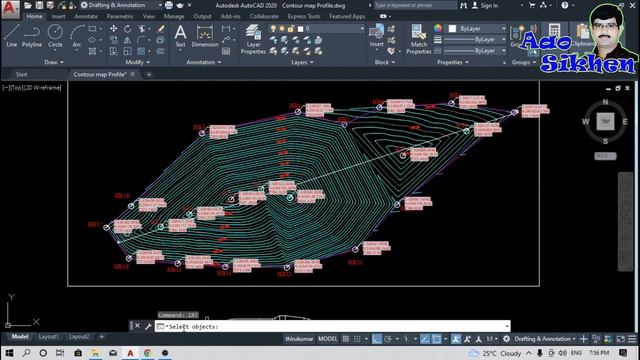
Task: Click the Scale tool icon
Action: [x=127, y=51]
